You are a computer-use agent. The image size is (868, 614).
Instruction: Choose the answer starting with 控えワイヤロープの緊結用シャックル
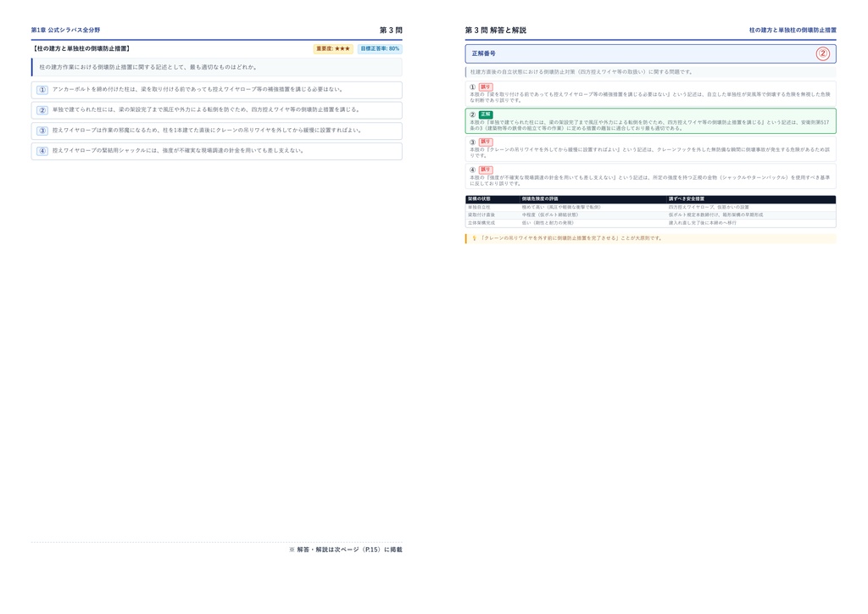216,151
